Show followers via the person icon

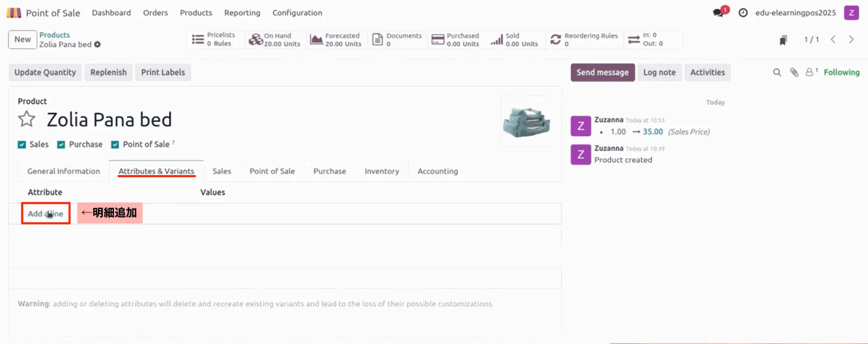[x=810, y=72]
